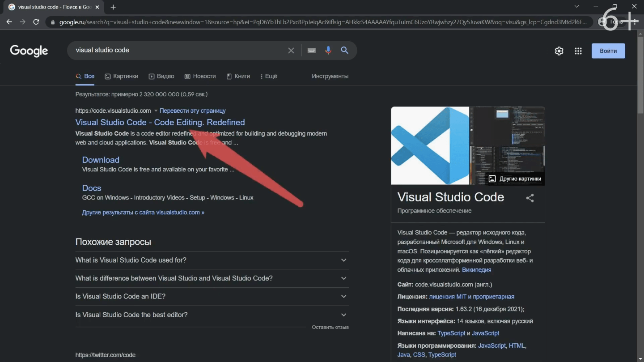Click https://twitter.com/code result URL

click(x=106, y=355)
